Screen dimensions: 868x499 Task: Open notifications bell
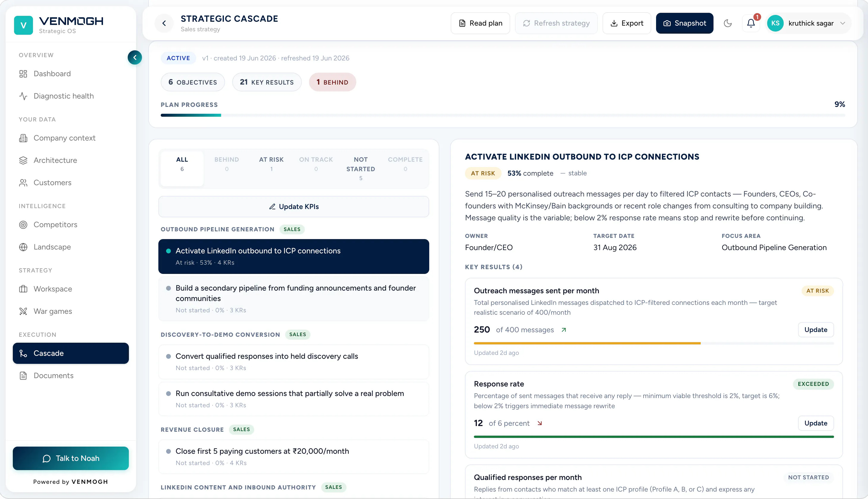pyautogui.click(x=750, y=23)
